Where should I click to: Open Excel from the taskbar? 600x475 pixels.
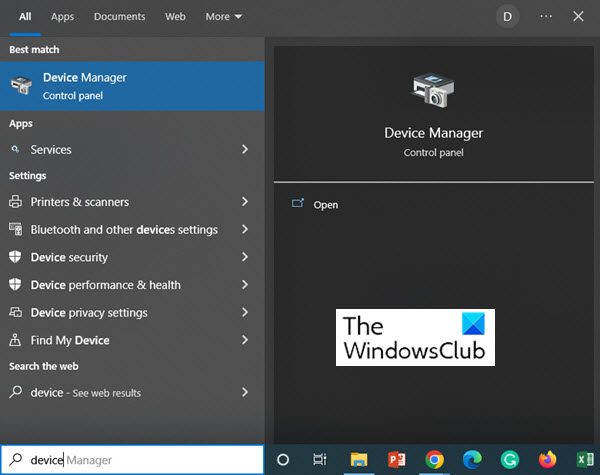click(x=584, y=460)
